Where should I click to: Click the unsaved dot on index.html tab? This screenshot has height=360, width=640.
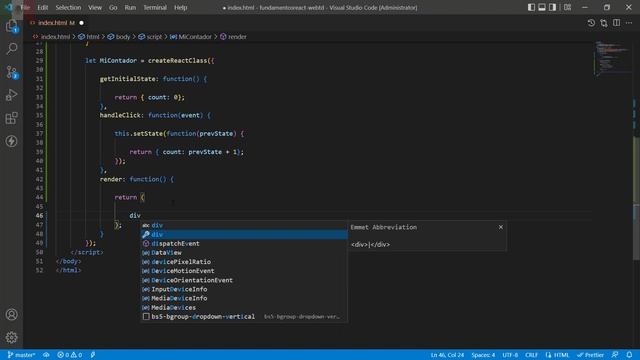[x=81, y=23]
